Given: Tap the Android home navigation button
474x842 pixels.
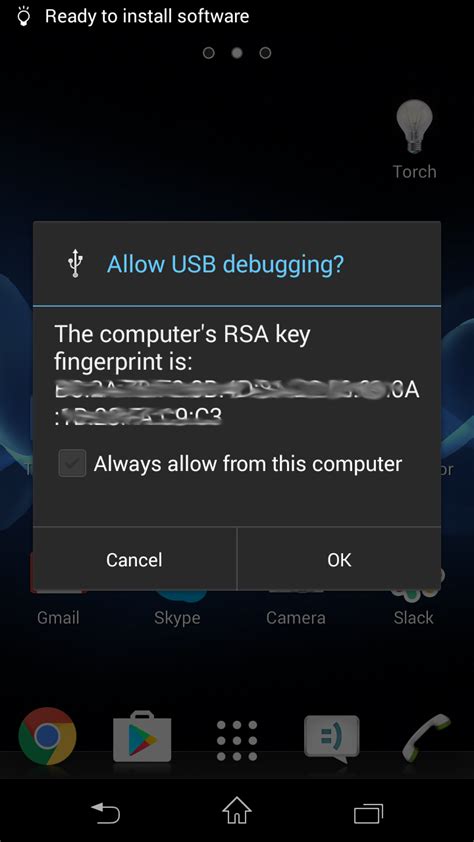Looking at the screenshot, I should (x=237, y=811).
